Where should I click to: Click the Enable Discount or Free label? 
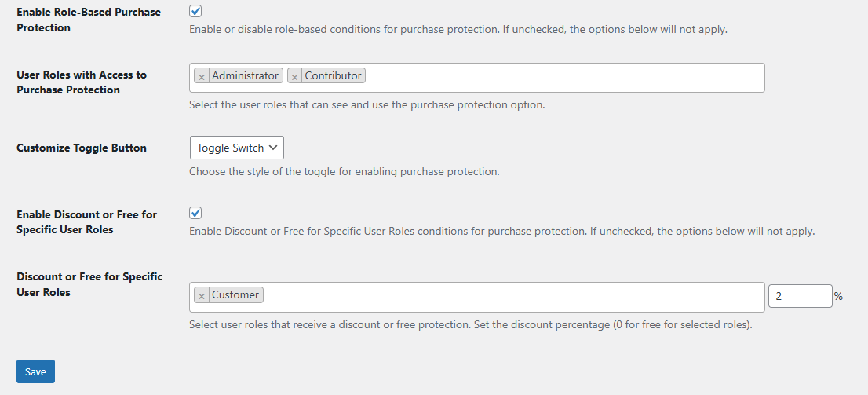click(x=86, y=222)
